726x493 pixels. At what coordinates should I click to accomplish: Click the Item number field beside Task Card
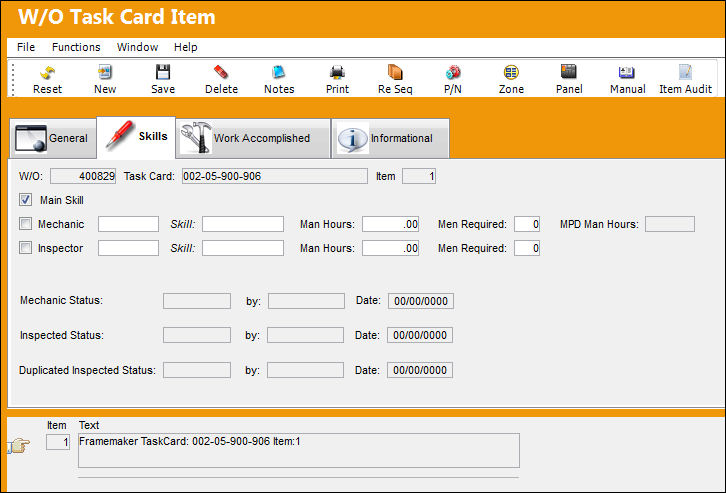419,176
